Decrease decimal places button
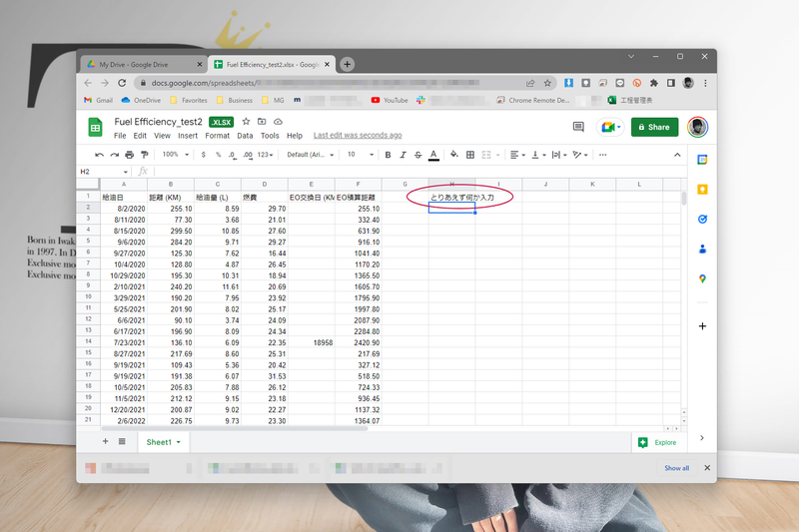Screen dimensions: 799x532 233,155
